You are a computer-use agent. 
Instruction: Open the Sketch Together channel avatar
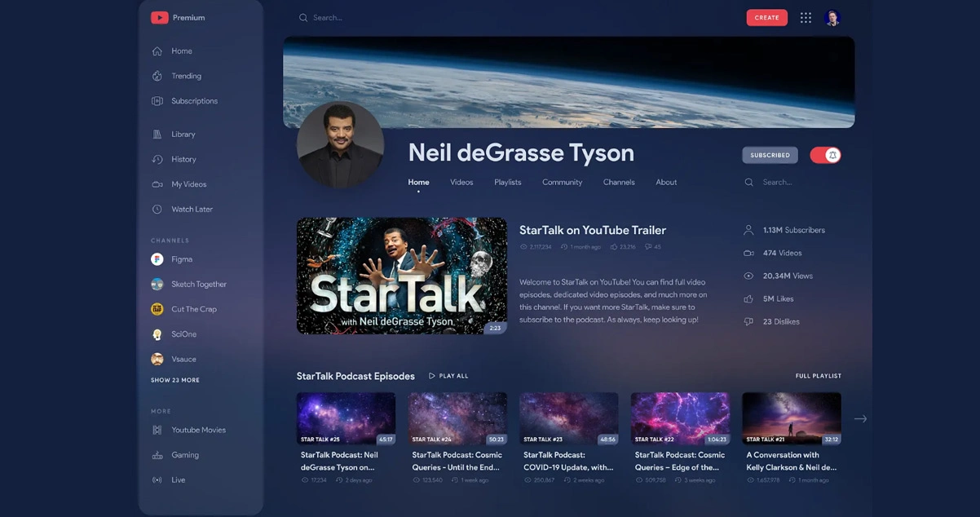tap(157, 285)
